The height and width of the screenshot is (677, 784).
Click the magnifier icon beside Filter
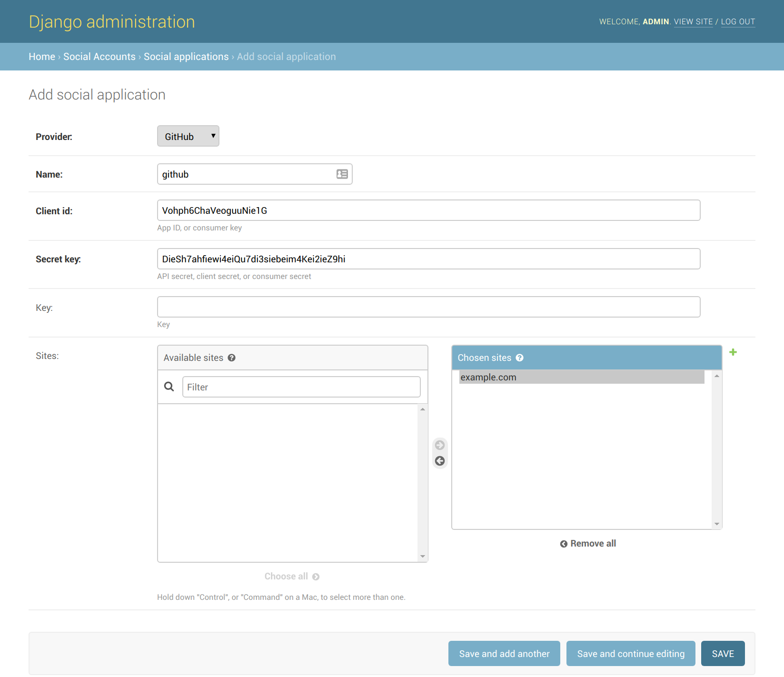(x=169, y=387)
